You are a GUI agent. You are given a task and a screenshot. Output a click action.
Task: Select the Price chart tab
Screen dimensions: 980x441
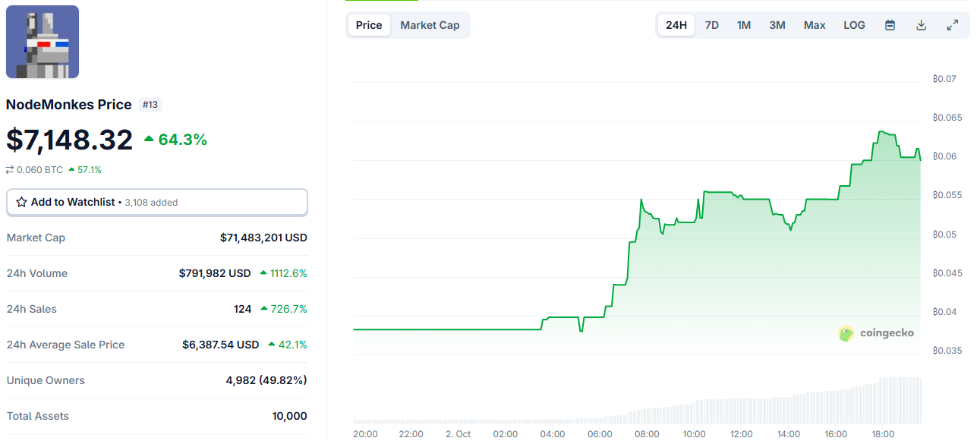click(369, 25)
